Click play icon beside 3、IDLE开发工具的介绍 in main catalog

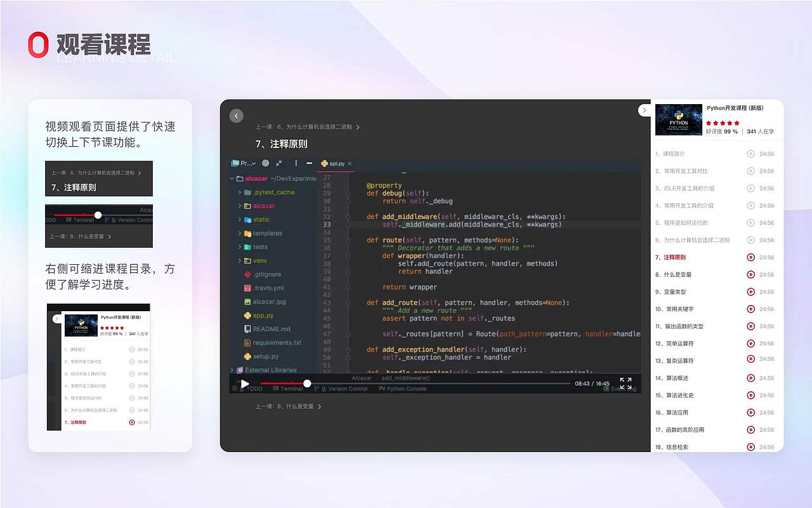coord(750,188)
